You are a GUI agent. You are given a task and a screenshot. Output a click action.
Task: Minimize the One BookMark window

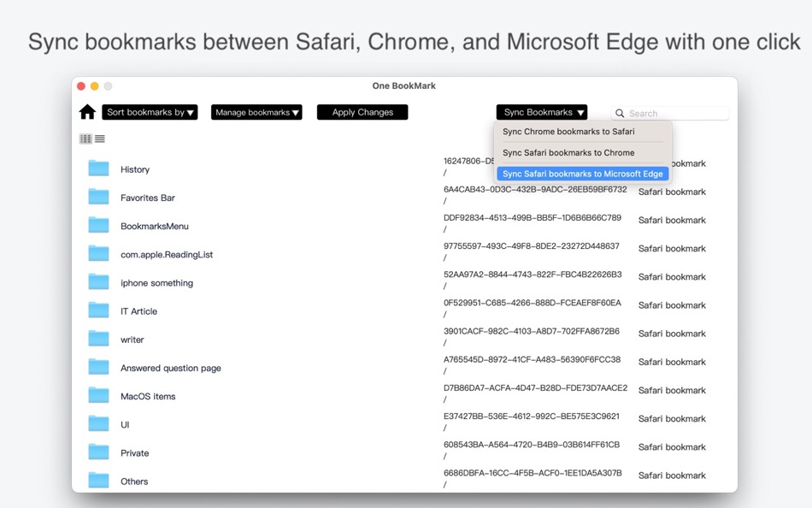click(x=94, y=86)
